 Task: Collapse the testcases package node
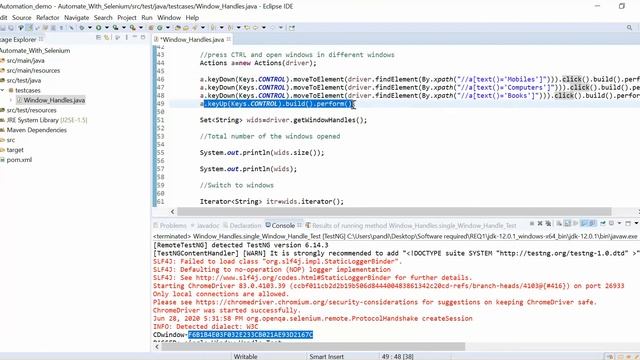click(x=3, y=90)
